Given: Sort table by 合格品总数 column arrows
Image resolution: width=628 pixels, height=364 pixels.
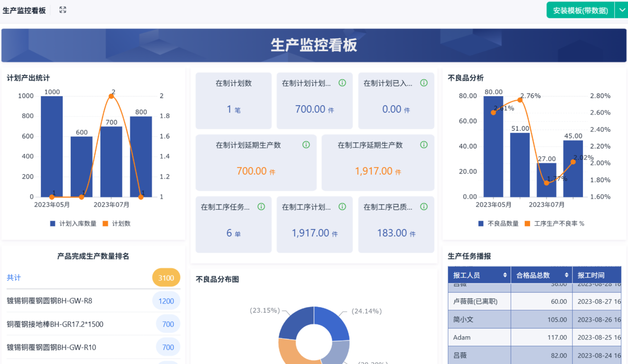Looking at the screenshot, I should 566,275.
